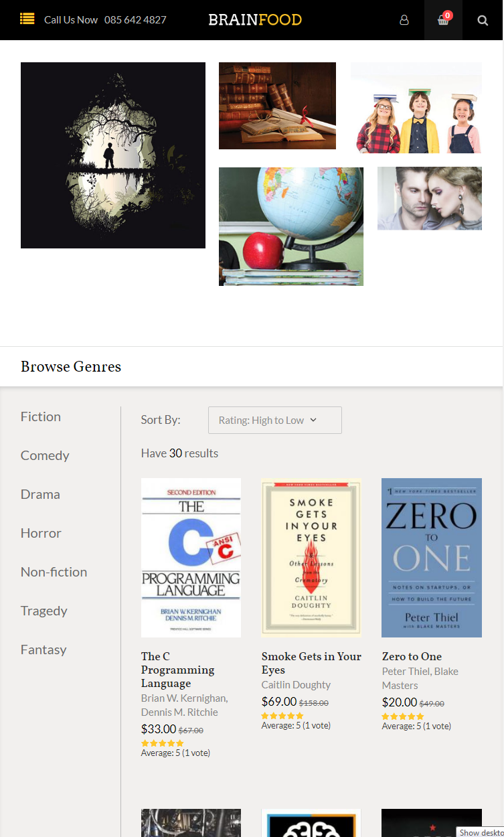Open Zero to One book title link
The width and height of the screenshot is (504, 837).
pos(412,656)
